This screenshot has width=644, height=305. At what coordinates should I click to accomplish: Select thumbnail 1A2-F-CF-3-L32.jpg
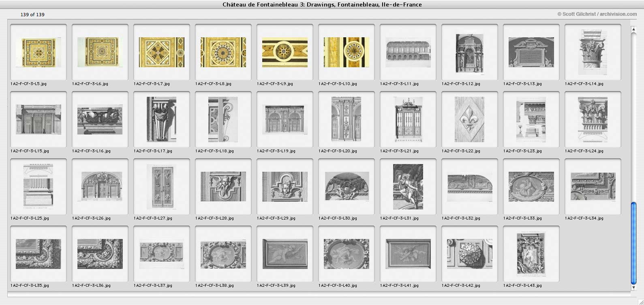[x=470, y=187]
